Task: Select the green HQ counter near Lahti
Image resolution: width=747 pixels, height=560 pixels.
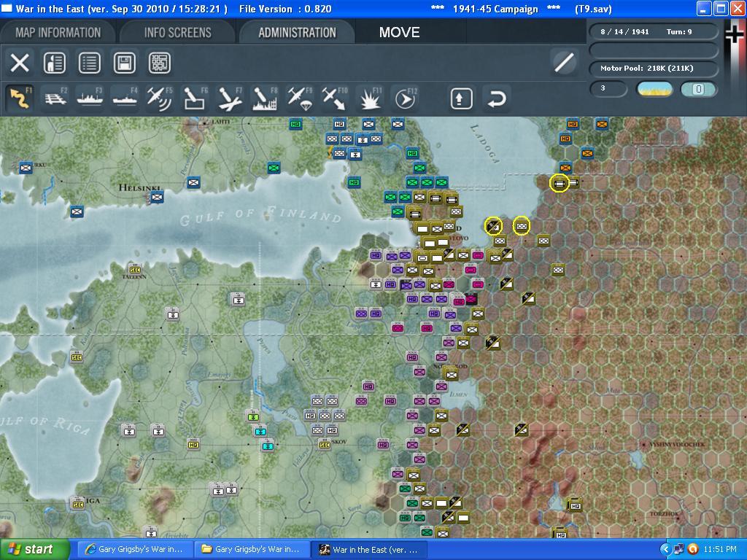Action: [295, 124]
